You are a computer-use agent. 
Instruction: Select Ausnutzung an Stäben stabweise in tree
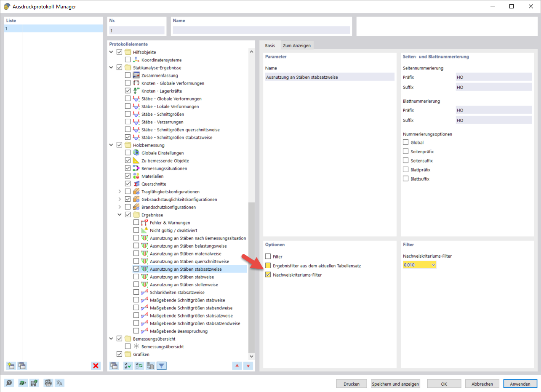pyautogui.click(x=182, y=277)
